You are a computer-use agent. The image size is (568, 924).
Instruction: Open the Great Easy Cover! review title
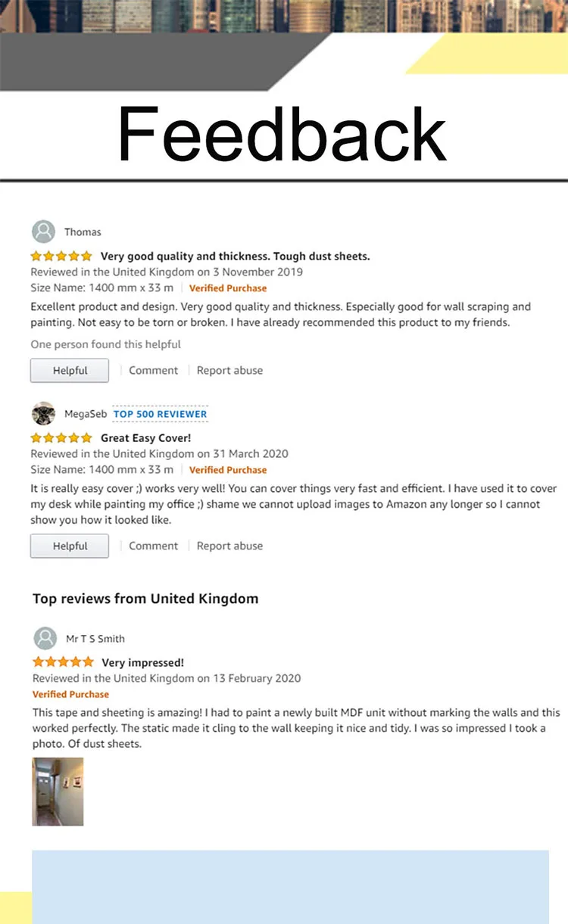point(145,438)
